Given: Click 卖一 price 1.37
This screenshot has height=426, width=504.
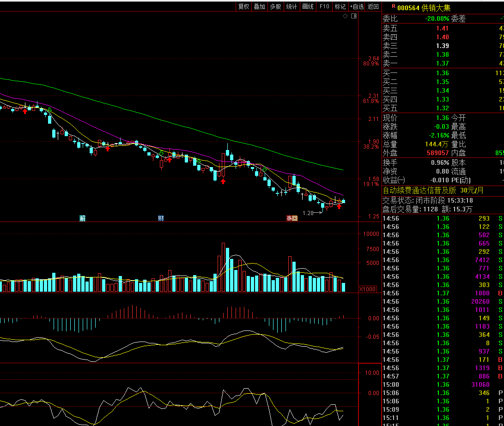Looking at the screenshot, I should (442, 63).
